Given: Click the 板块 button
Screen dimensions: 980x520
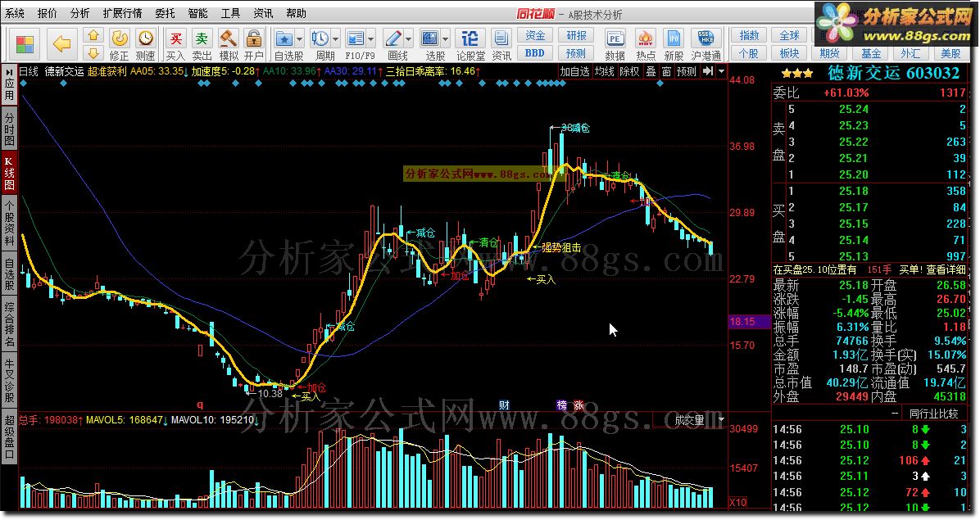Looking at the screenshot, I should tap(789, 53).
